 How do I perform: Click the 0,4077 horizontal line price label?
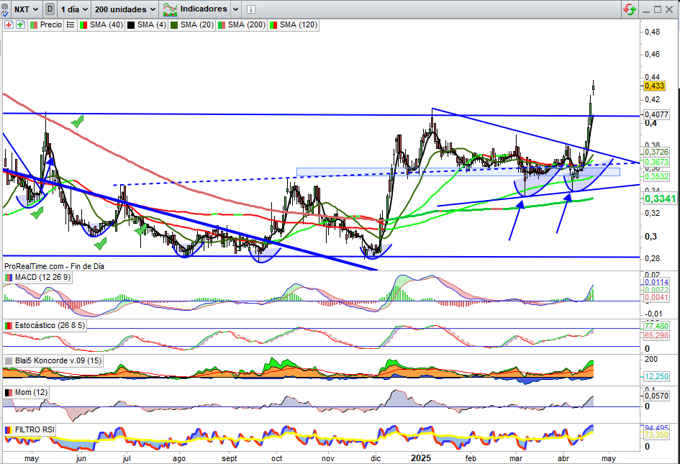coord(656,115)
